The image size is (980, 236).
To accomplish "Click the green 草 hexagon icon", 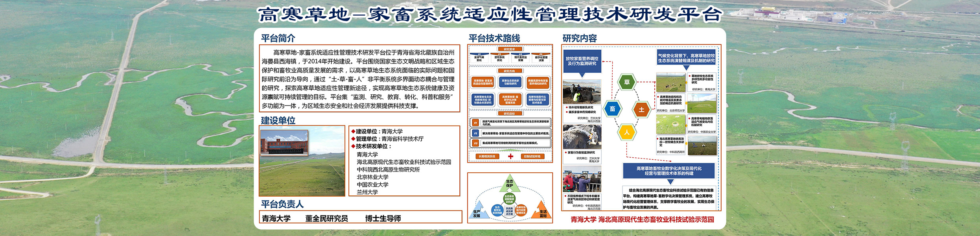I will (627, 82).
